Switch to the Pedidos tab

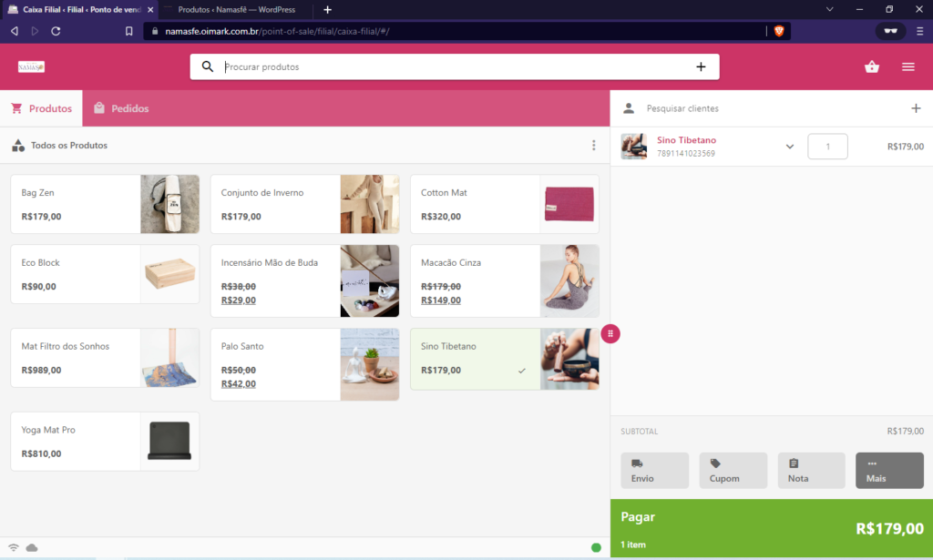coord(121,108)
